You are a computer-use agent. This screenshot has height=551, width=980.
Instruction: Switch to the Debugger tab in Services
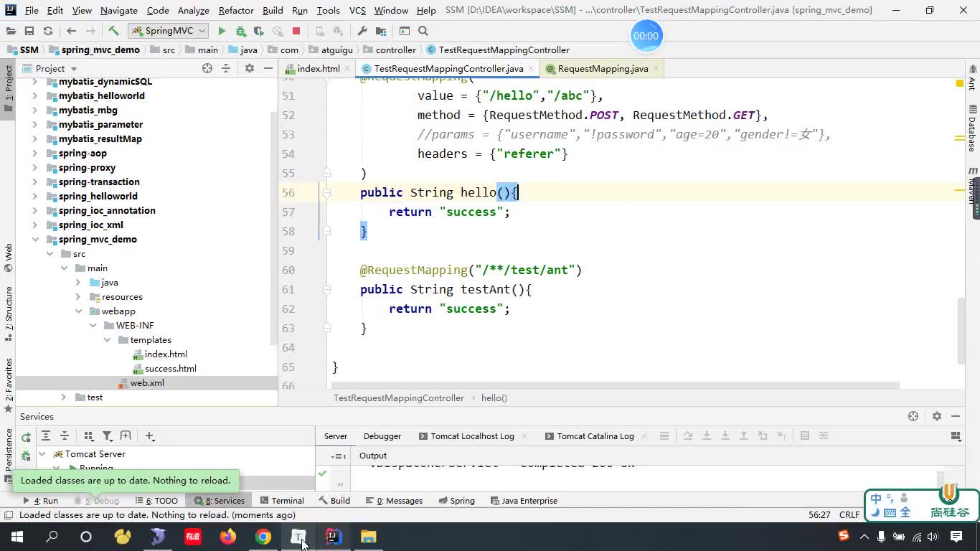[x=382, y=435]
